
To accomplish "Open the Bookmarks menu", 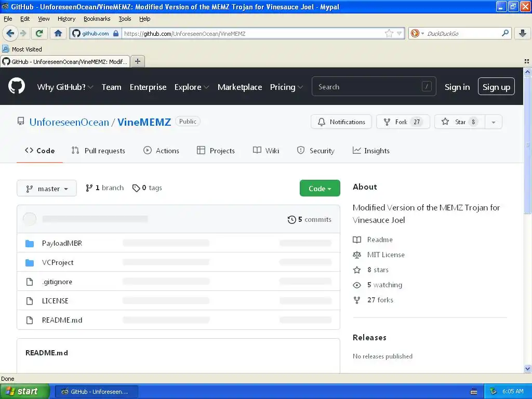I will 97,19.
